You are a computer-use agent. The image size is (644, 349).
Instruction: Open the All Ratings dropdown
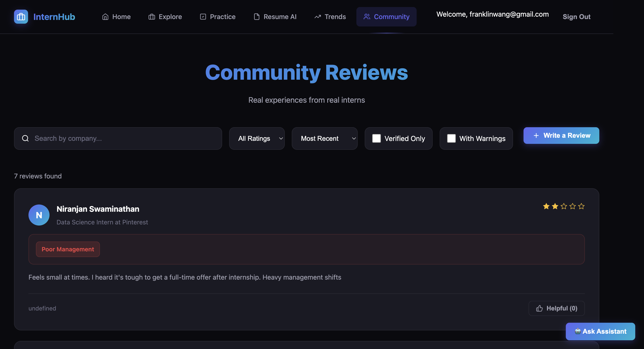coord(257,138)
